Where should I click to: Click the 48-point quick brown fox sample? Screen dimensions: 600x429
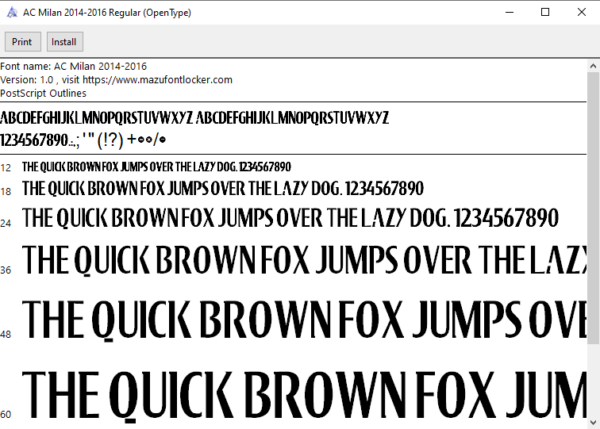tap(304, 320)
